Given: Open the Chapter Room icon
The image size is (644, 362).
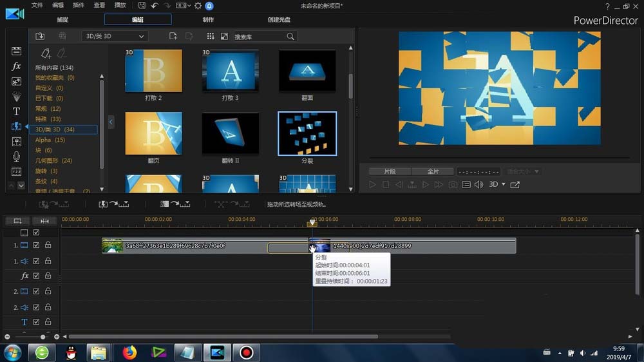Looking at the screenshot, I should [x=17, y=171].
